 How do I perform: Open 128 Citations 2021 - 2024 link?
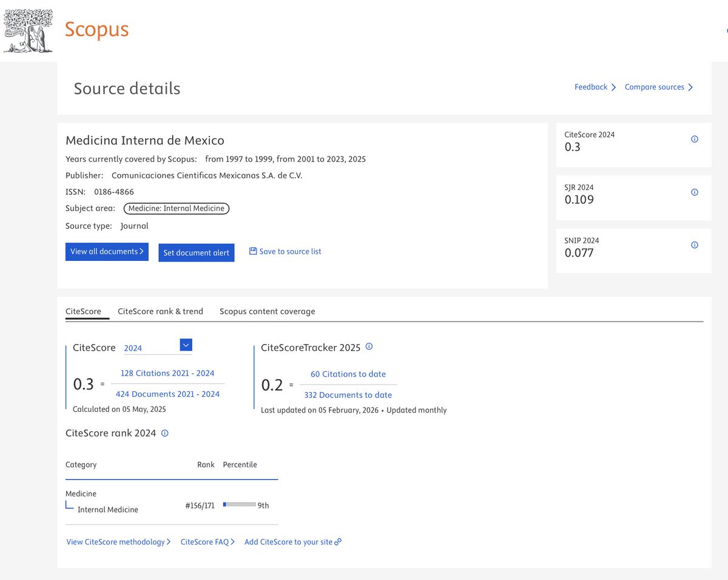(x=167, y=373)
